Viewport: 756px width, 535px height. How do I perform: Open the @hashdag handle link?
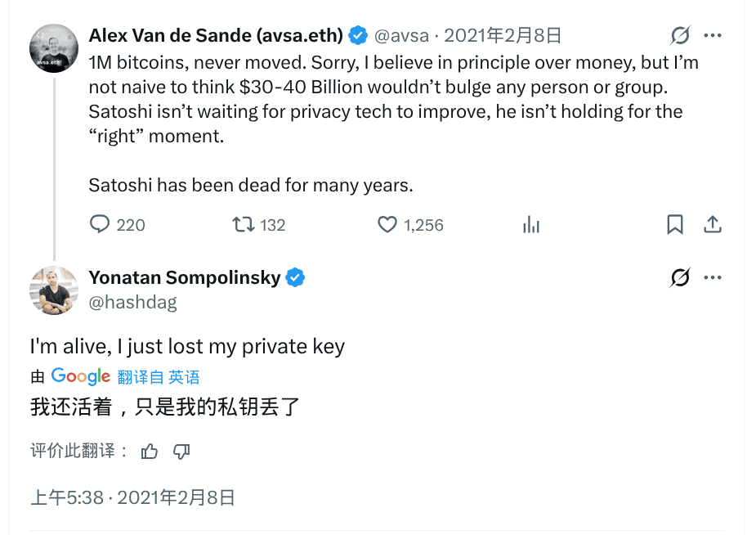coord(132,302)
